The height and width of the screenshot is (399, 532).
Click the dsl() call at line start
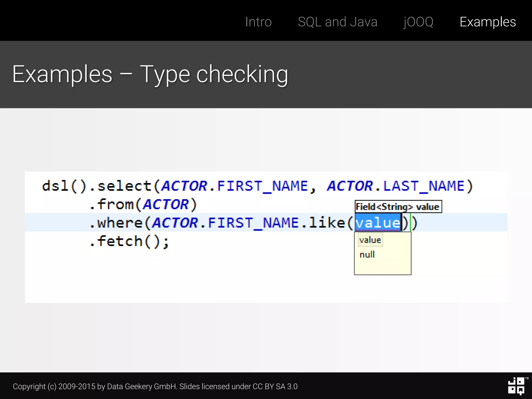click(64, 186)
